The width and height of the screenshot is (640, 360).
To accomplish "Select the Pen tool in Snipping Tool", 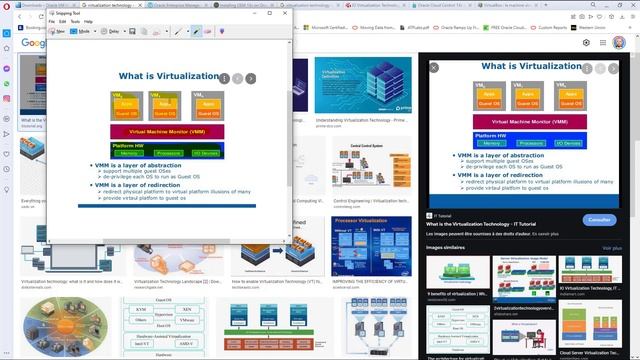I will click(x=178, y=31).
